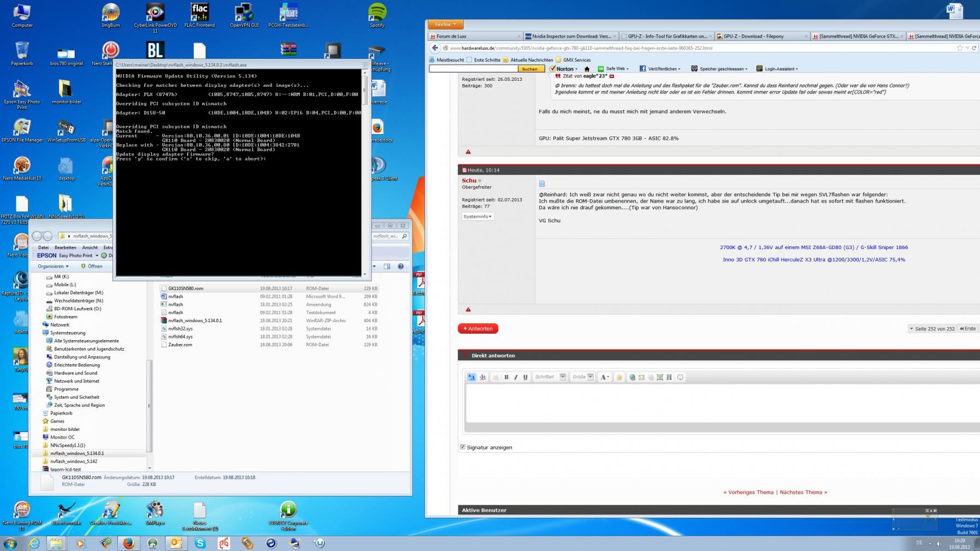Click the red Antworten reply button

478,329
